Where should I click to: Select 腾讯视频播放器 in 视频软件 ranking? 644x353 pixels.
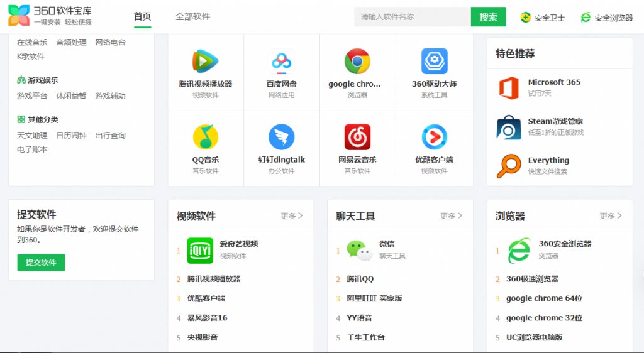tap(214, 279)
